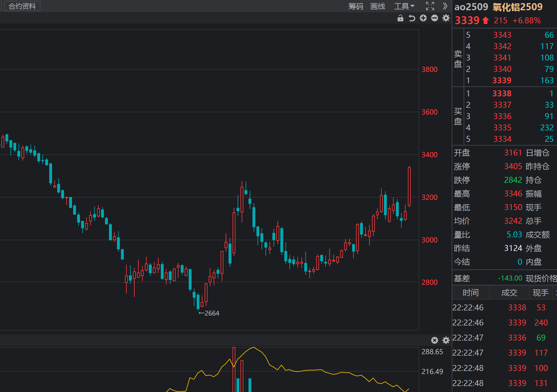This screenshot has width=557, height=392.
Task: Click the 最低 value 3150
Action: coord(513,207)
